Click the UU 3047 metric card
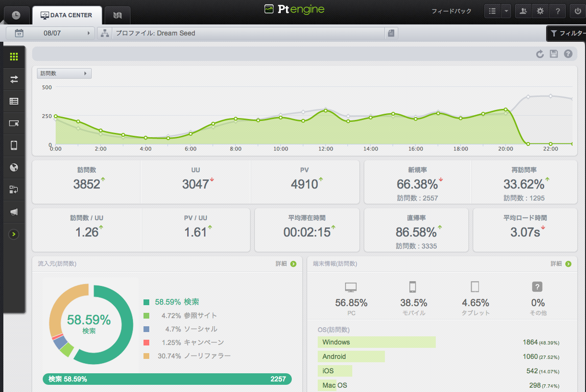This screenshot has width=586, height=392. 195,182
